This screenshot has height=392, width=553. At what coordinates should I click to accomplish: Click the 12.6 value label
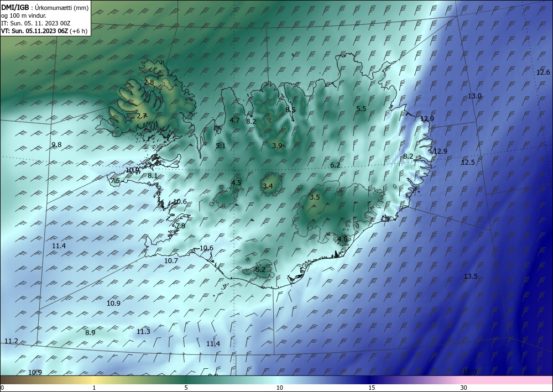coord(543,72)
